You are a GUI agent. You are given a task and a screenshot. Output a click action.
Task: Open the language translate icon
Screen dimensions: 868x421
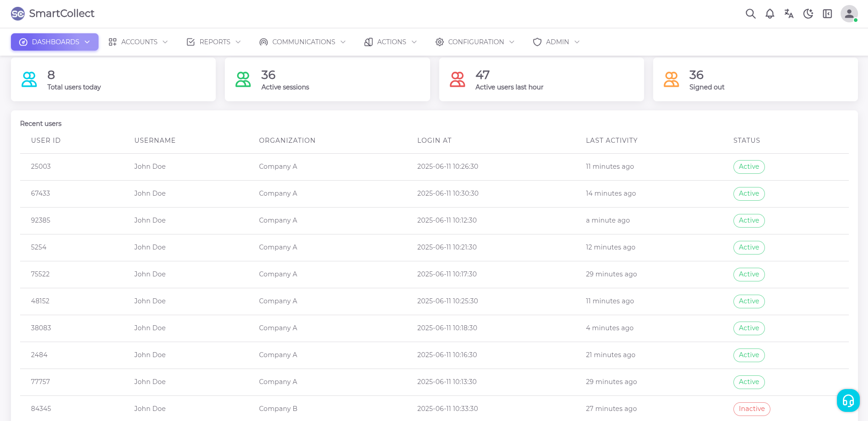coord(789,14)
